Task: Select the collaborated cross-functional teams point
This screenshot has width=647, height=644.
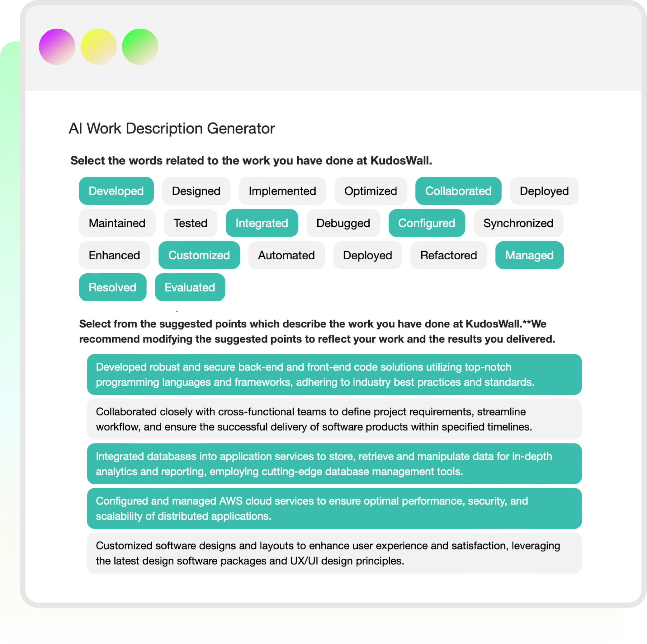Action: pos(329,409)
